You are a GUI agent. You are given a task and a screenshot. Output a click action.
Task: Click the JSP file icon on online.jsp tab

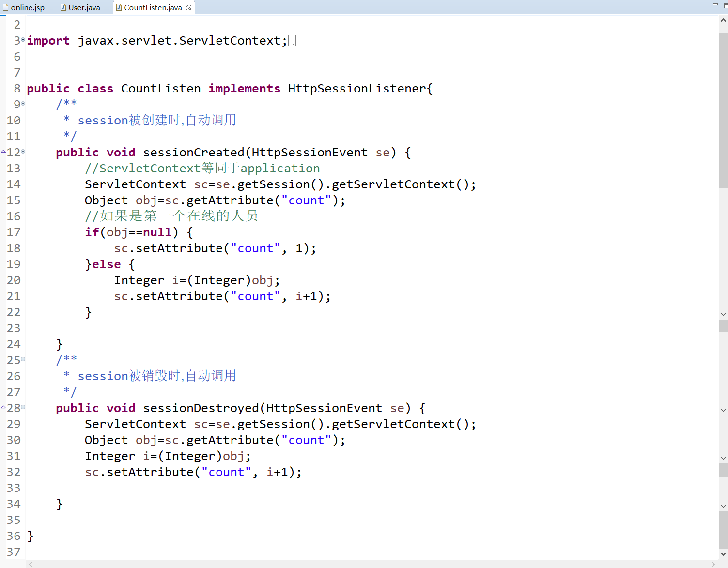click(6, 7)
